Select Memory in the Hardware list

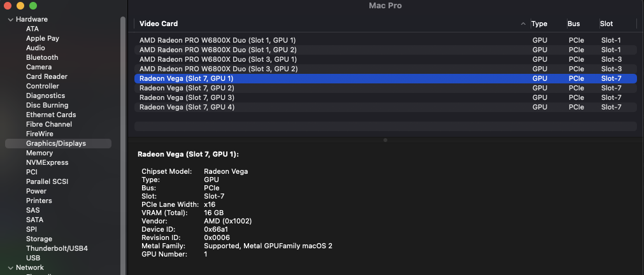point(39,153)
